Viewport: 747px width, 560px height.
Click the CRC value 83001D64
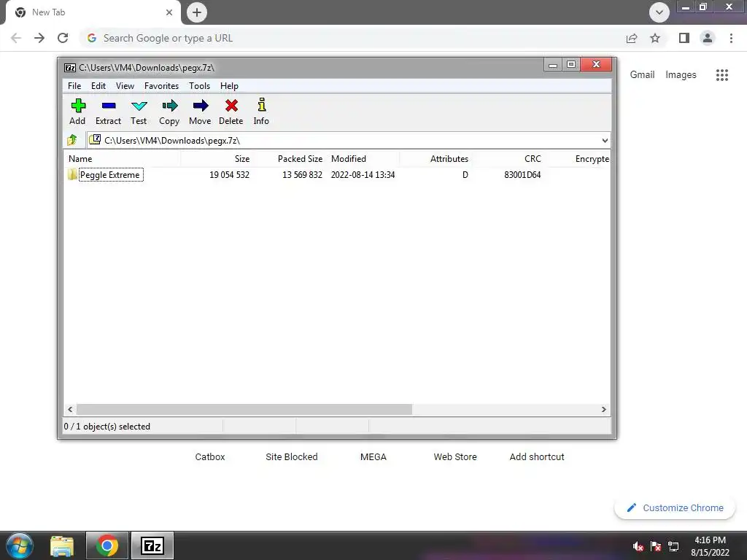(522, 175)
